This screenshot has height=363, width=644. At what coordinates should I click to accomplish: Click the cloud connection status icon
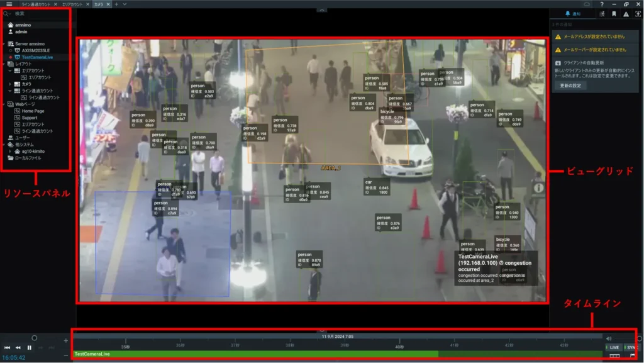[x=587, y=4]
